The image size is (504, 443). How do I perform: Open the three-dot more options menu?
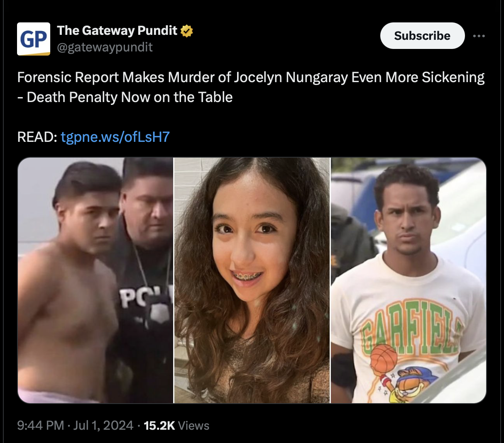pos(479,36)
